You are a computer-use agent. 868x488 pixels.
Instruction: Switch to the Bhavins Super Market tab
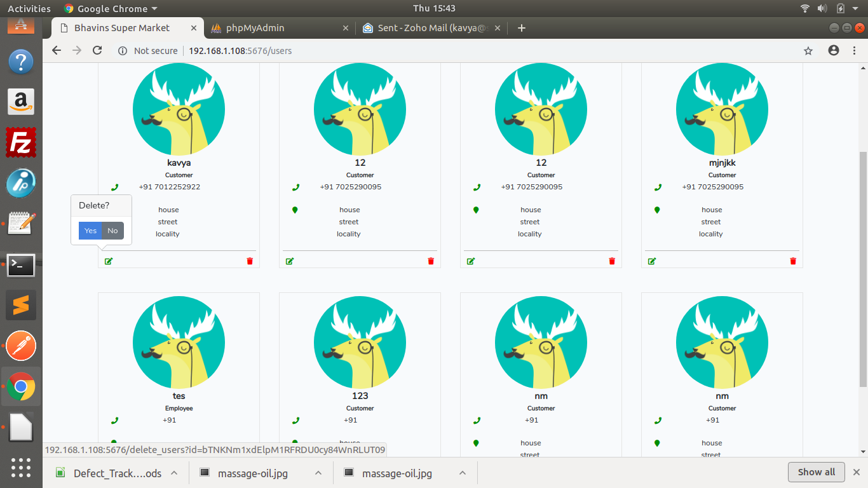[127, 28]
